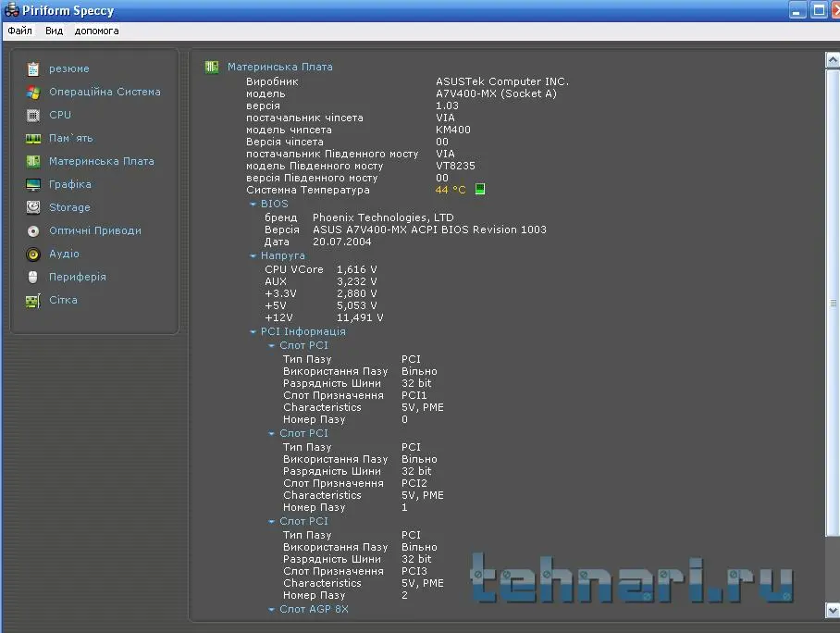Click the speaker icon for Аудіо
Screen dimensions: 840x633
coord(33,254)
